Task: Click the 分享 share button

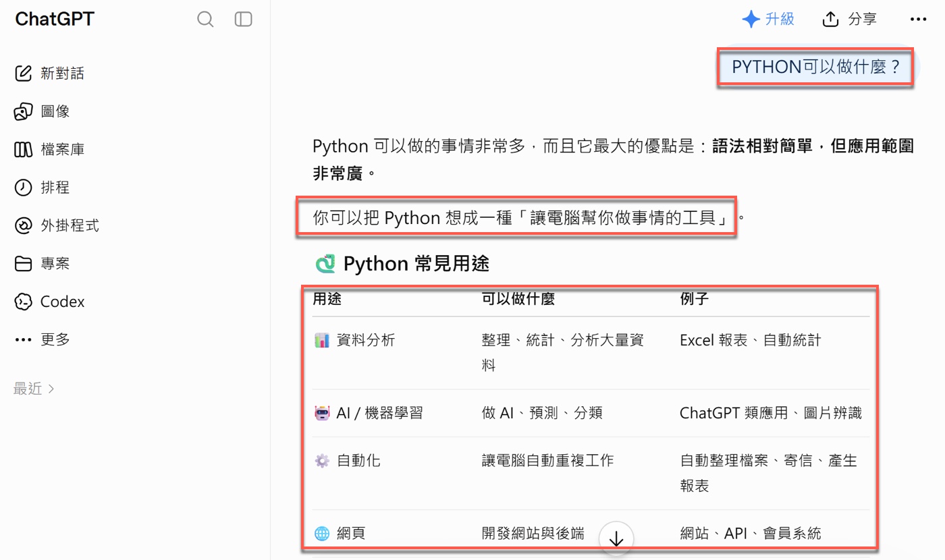Action: pos(849,19)
